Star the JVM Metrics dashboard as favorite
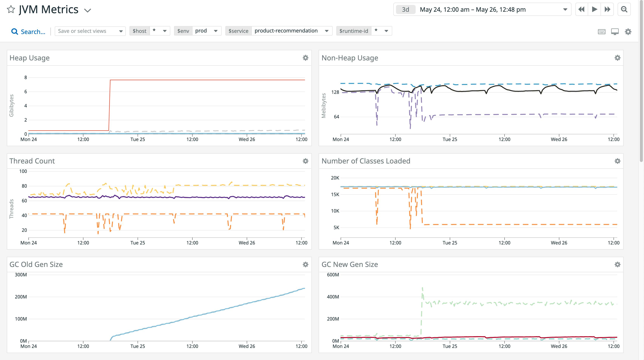Viewport: 644px width, 360px height. coord(11,9)
